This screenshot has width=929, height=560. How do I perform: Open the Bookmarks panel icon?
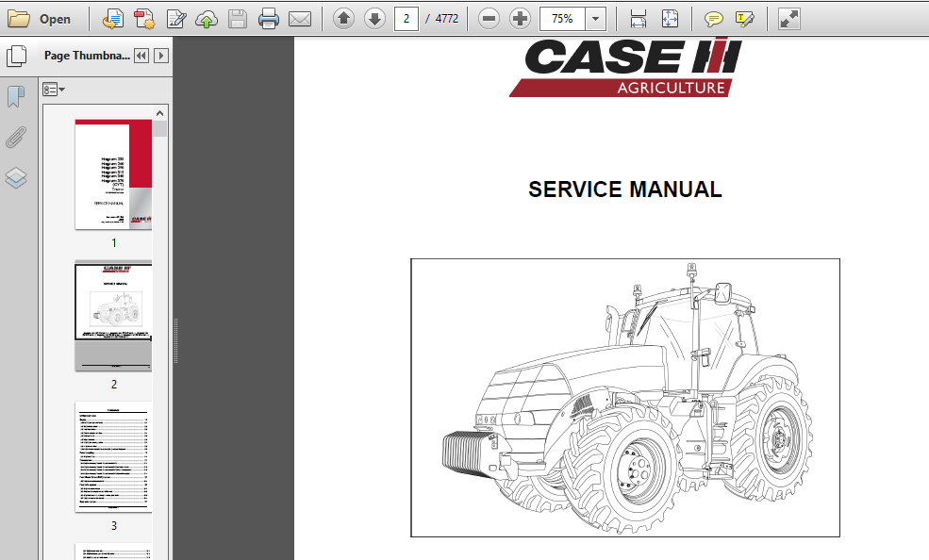(16, 96)
